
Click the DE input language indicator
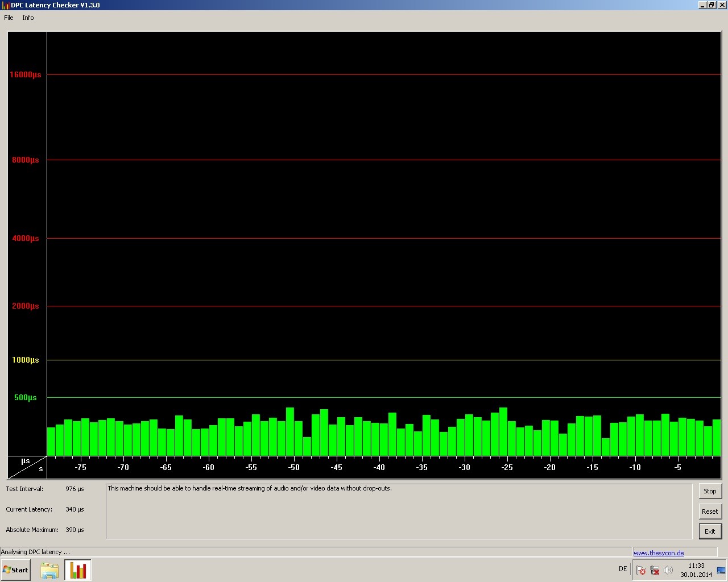pyautogui.click(x=623, y=569)
